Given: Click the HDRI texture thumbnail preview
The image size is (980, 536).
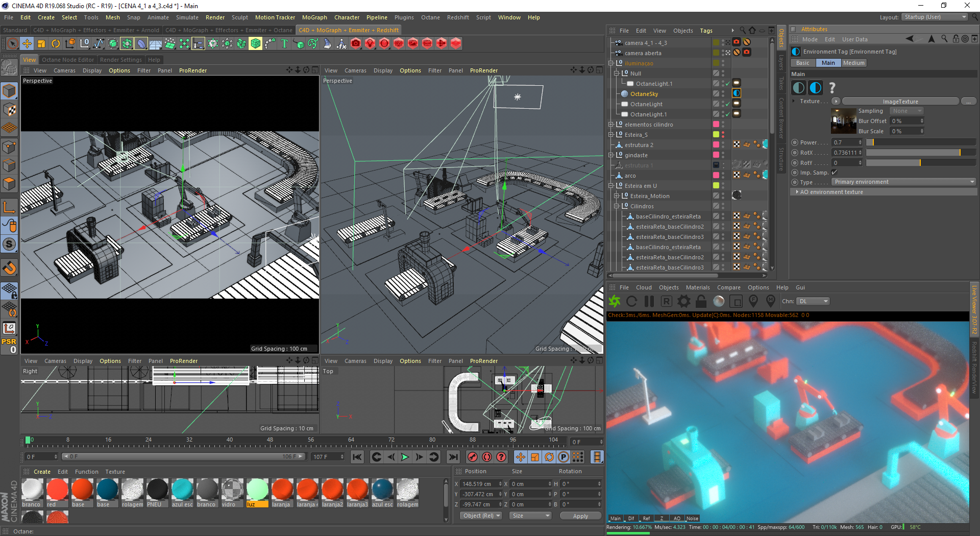Looking at the screenshot, I should (x=844, y=121).
